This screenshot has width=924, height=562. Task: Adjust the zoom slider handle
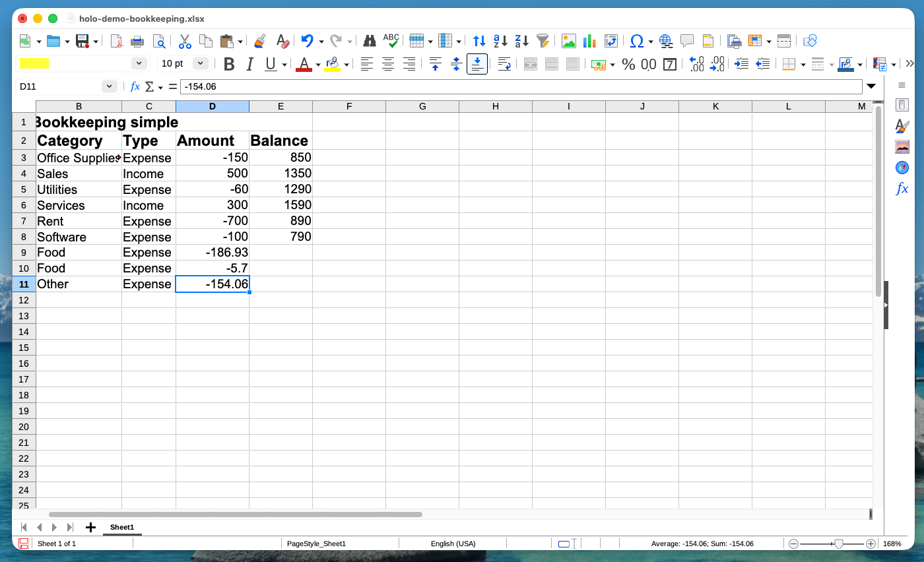point(838,544)
